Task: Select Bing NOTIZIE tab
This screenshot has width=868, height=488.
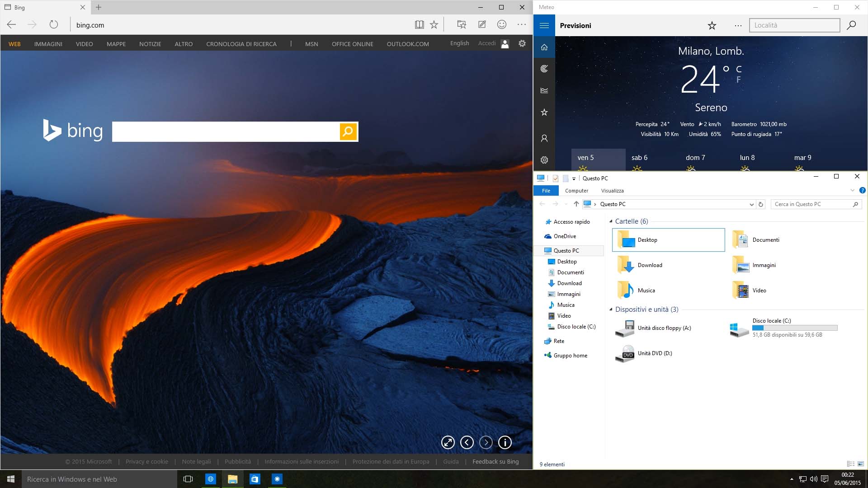Action: tap(150, 44)
